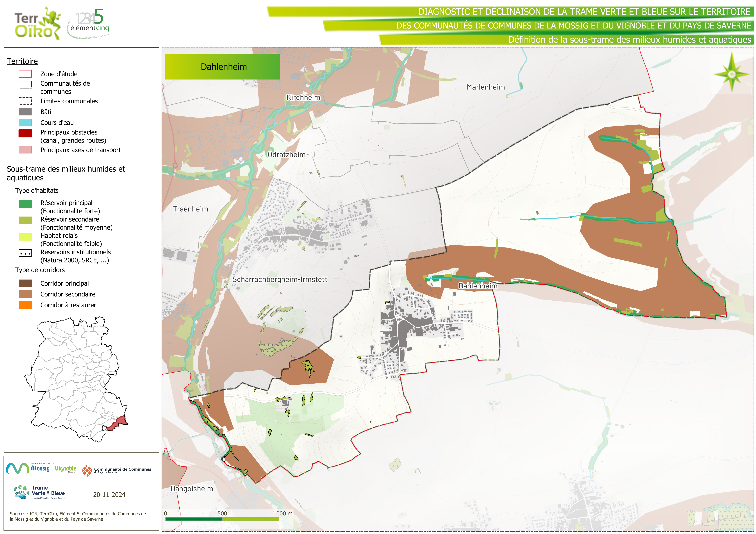Click the Territoire legend heading

[x=22, y=61]
